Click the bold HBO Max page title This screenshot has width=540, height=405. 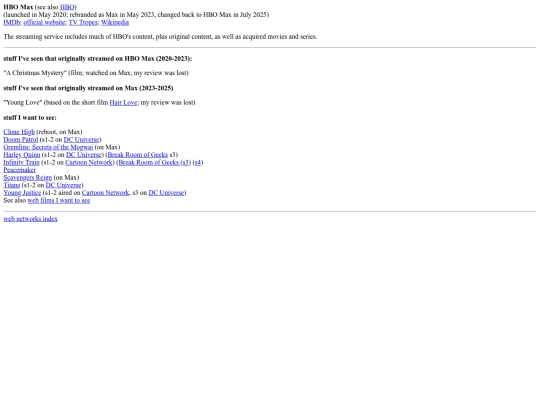(18, 7)
